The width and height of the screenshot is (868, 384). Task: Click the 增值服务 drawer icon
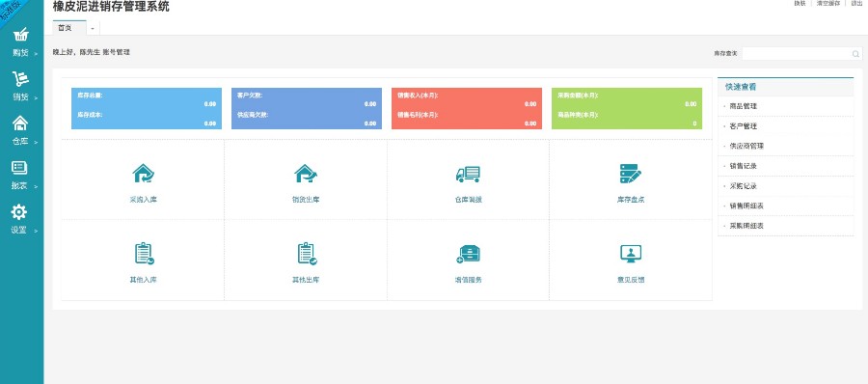pyautogui.click(x=469, y=254)
